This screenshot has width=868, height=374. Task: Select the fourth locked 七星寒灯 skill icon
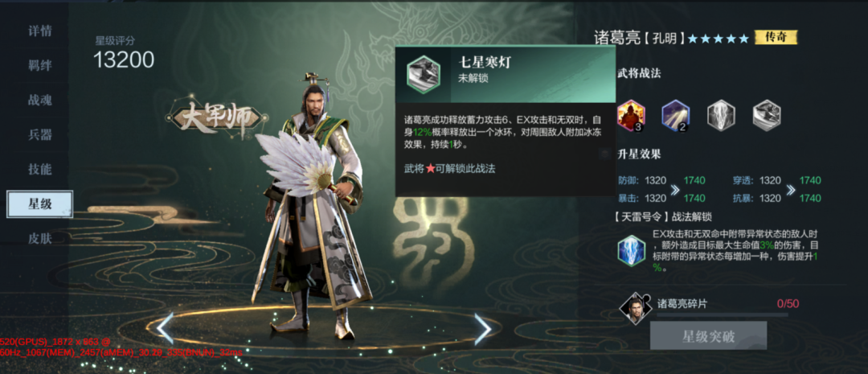(767, 115)
